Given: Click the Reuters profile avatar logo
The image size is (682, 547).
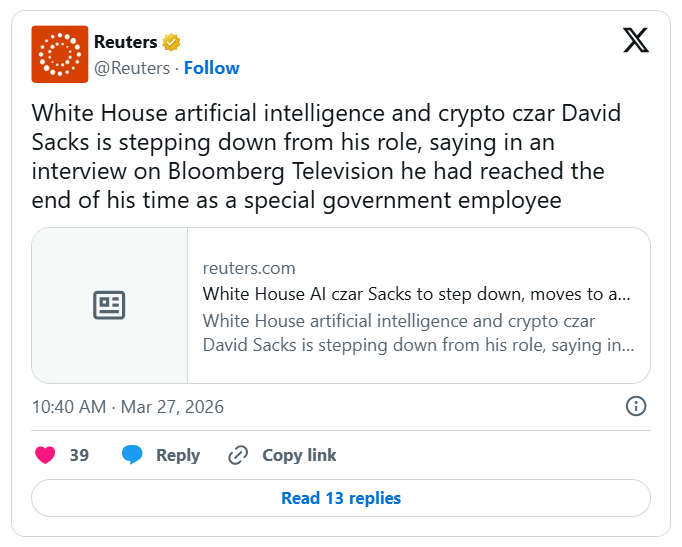Looking at the screenshot, I should pos(60,54).
